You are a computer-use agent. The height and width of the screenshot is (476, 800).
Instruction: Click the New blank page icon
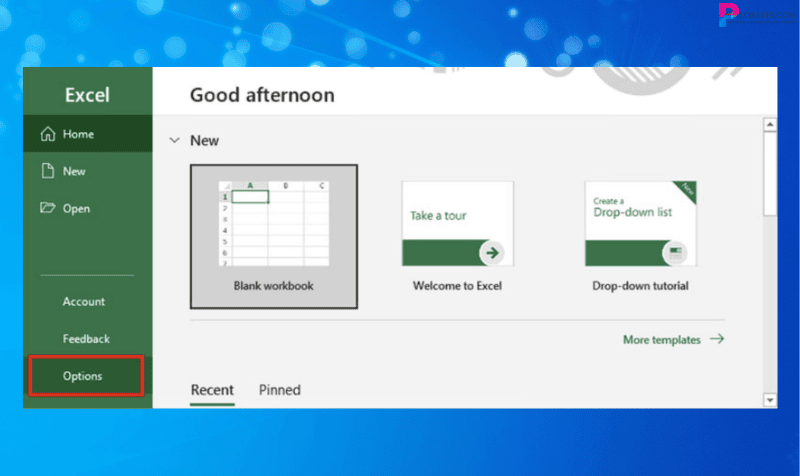point(47,171)
